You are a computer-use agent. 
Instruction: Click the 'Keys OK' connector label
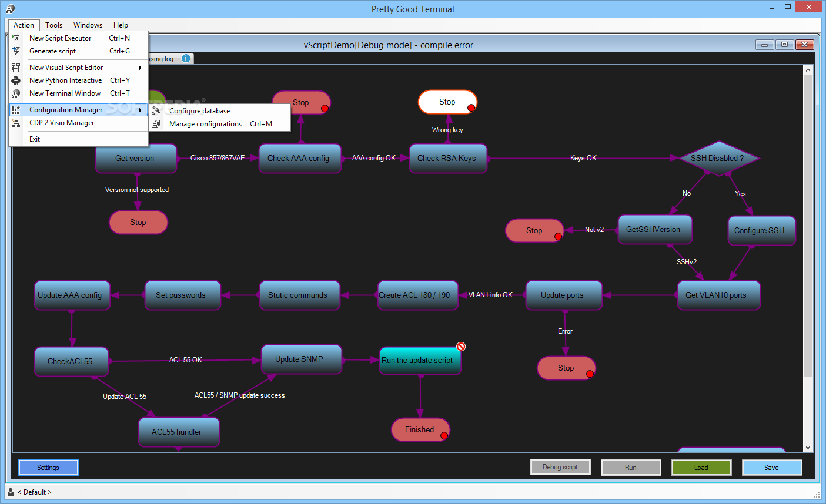coord(583,158)
